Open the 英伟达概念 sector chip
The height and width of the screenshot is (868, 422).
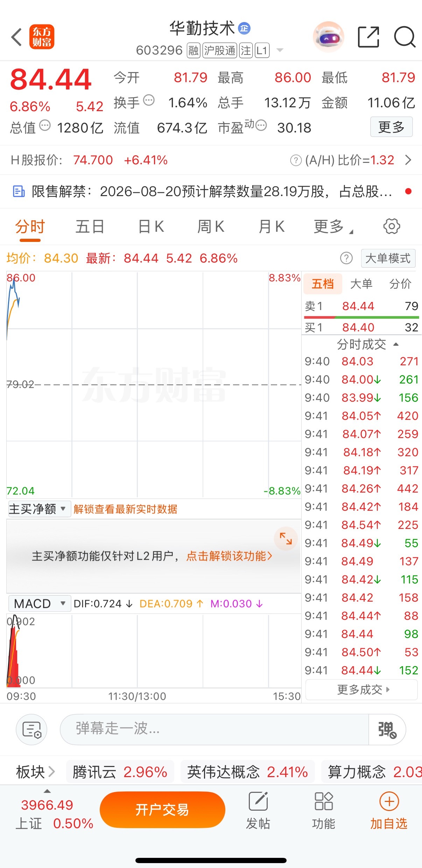coord(247,772)
